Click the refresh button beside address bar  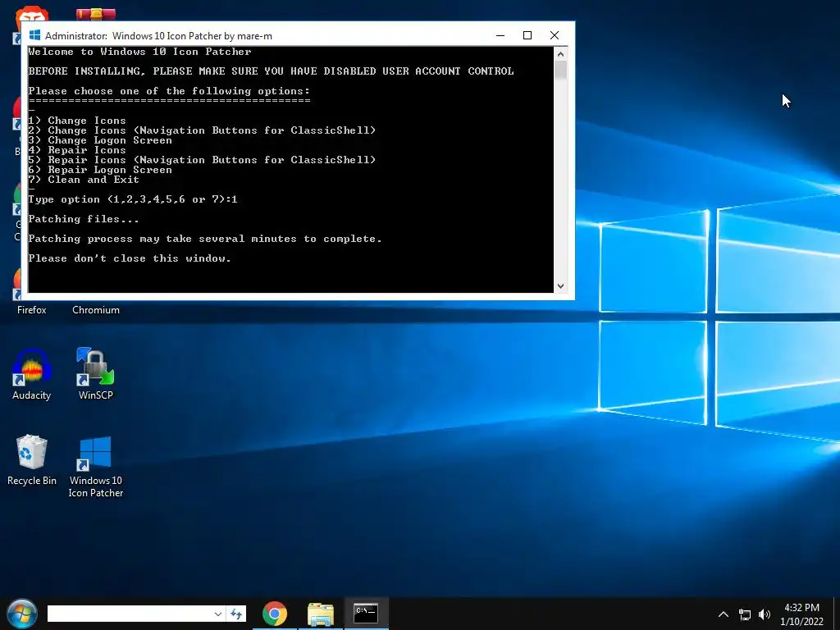click(236, 614)
